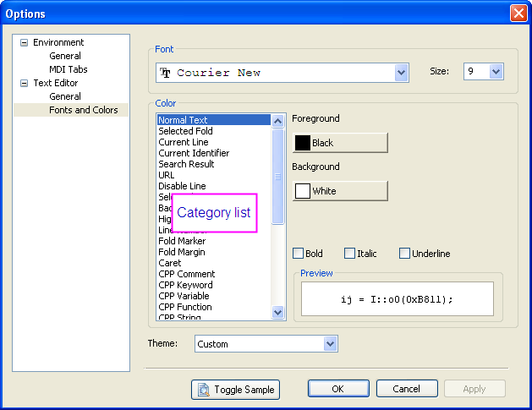Screen dimensions: 532x410
Task: Select MDI Tabs in the tree
Action: click(68, 69)
